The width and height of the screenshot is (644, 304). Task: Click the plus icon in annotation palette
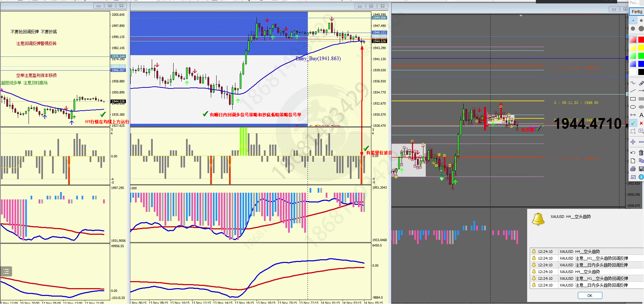point(633,142)
